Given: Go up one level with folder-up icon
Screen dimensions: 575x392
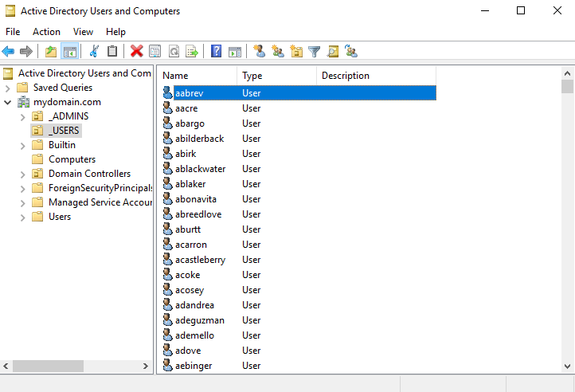Looking at the screenshot, I should point(51,51).
